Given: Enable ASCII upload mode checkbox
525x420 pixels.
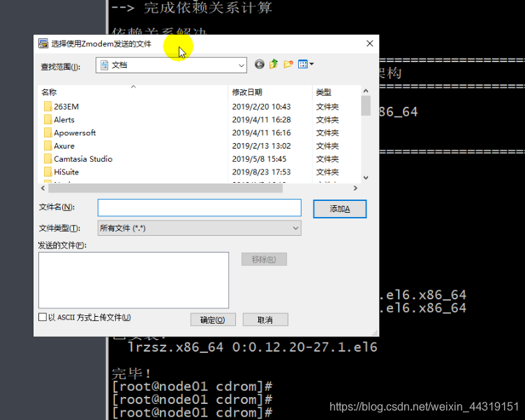Looking at the screenshot, I should click(x=43, y=317).
